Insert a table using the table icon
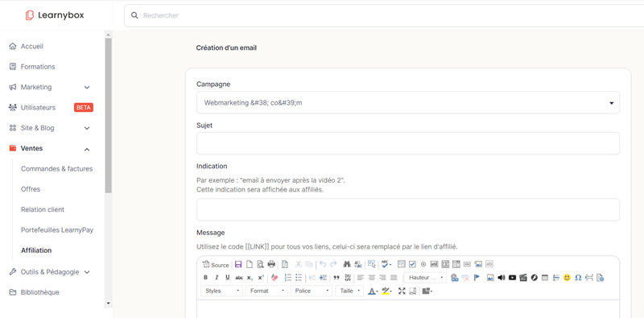 pos(545,278)
